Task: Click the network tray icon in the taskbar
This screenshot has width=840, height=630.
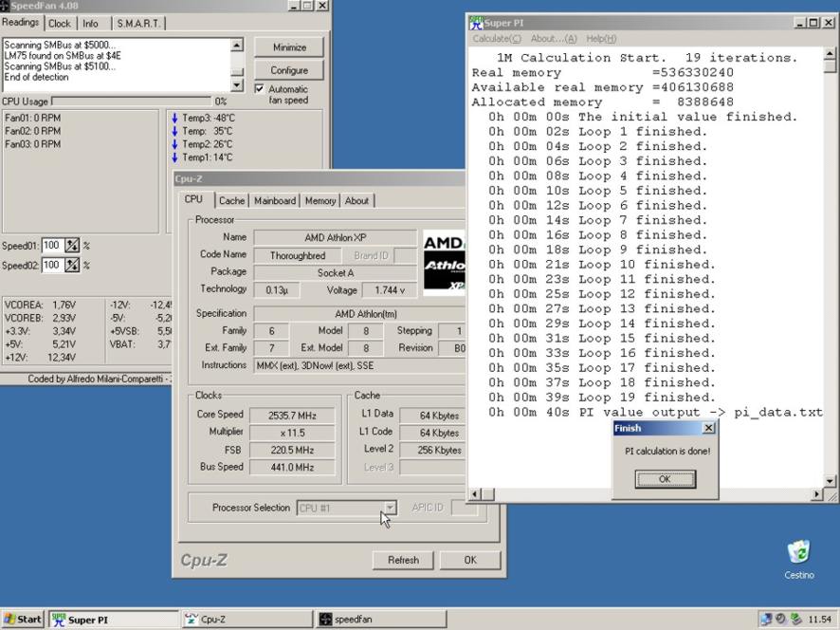Action: pyautogui.click(x=766, y=620)
